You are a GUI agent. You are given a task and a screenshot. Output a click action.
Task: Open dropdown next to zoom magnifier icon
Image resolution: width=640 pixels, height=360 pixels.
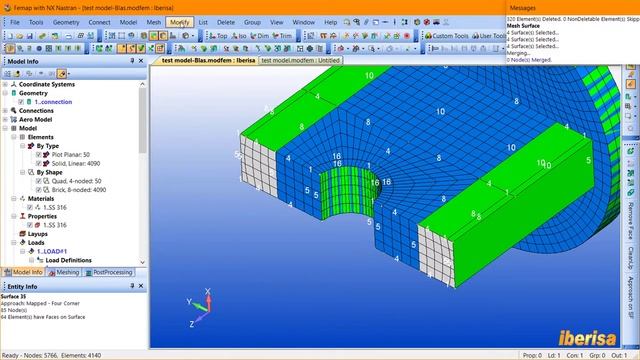[378, 49]
